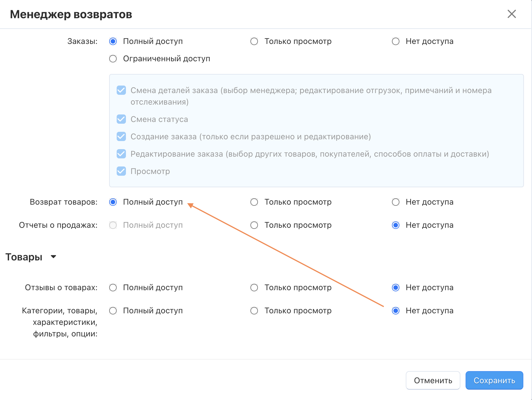Select Полный доступ for Отзывы о товарах
The width and height of the screenshot is (532, 400).
tap(113, 288)
